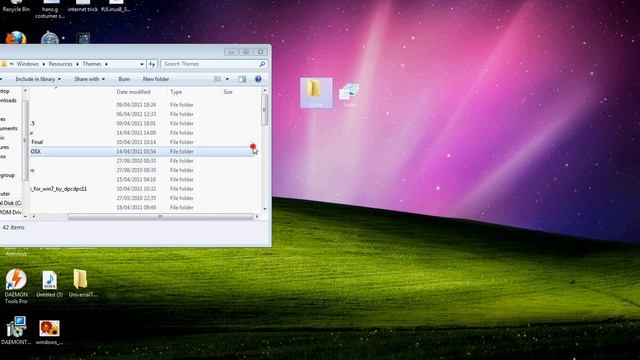
Task: Select the UniversalT... folder on desktop
Action: coord(83,283)
